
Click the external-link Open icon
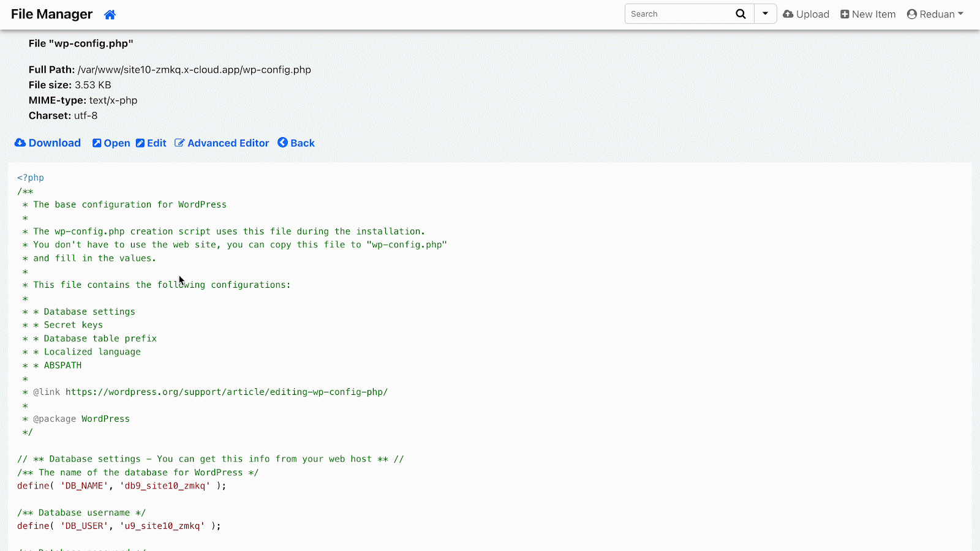pos(97,143)
